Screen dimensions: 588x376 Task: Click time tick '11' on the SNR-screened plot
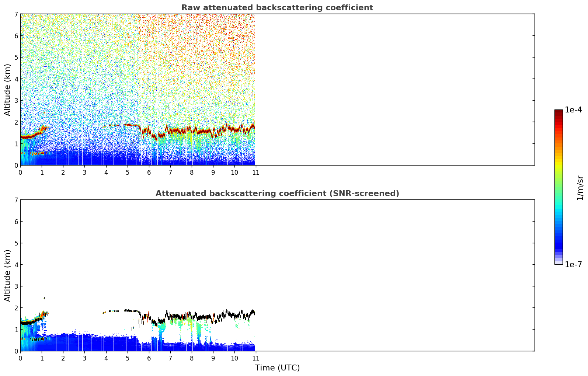coord(256,358)
